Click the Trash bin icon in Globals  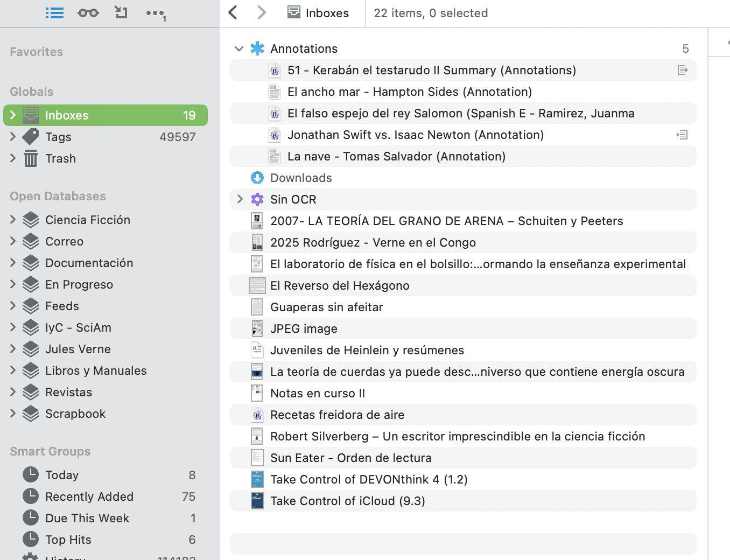[31, 158]
